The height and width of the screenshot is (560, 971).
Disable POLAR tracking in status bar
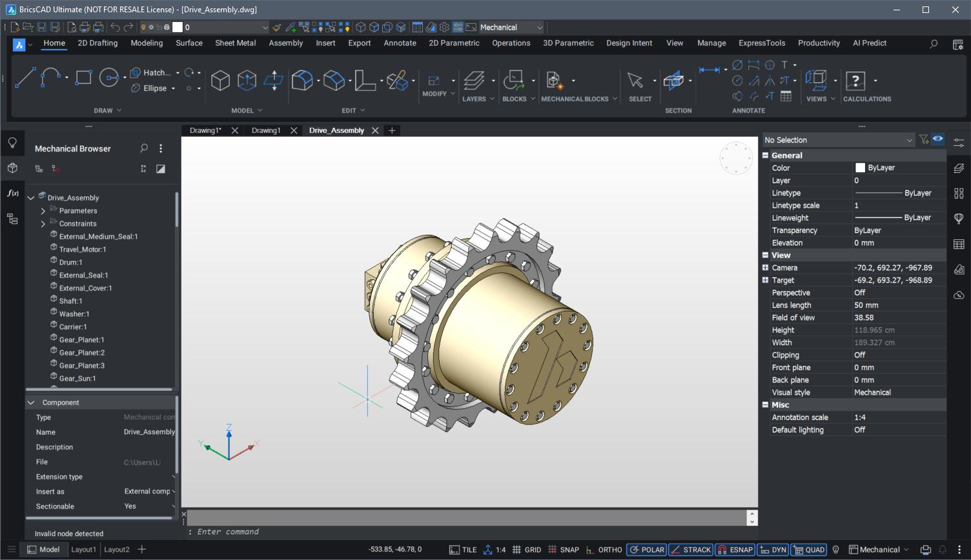(x=647, y=550)
